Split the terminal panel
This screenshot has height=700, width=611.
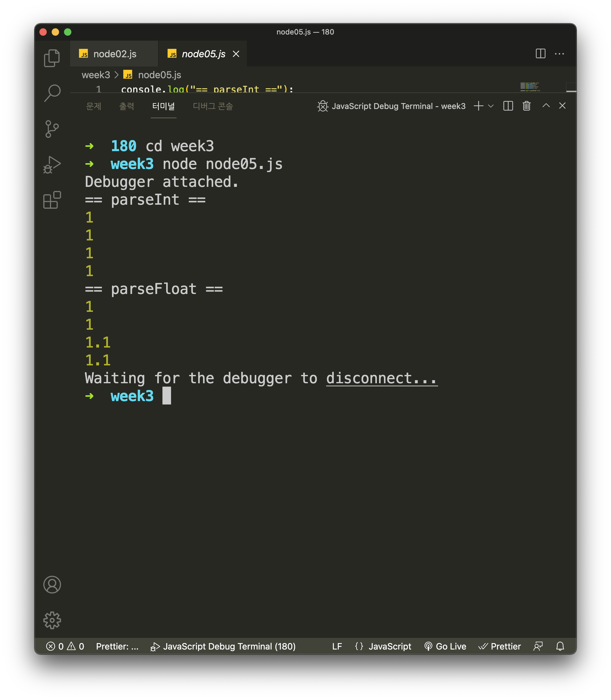(508, 106)
